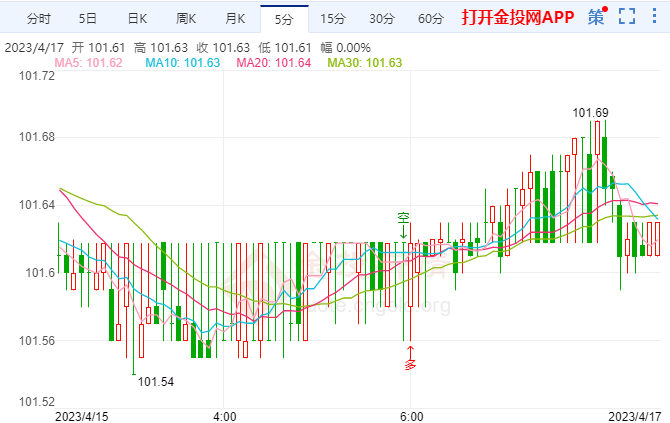Click the MA5: 101.62 legend label

coord(88,63)
